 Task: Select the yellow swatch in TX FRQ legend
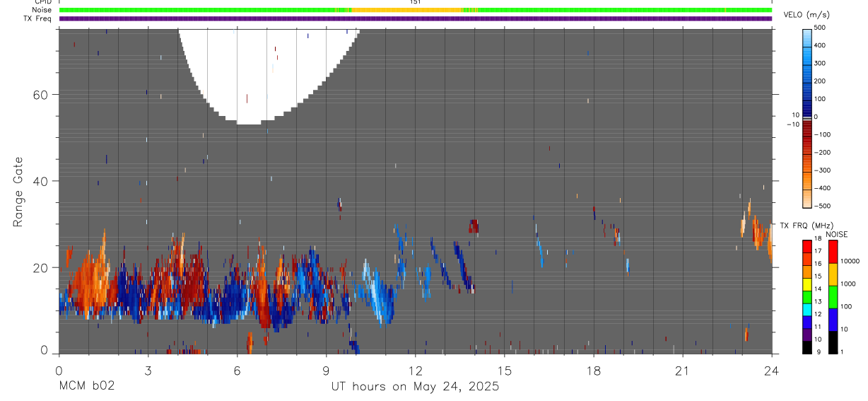click(807, 285)
